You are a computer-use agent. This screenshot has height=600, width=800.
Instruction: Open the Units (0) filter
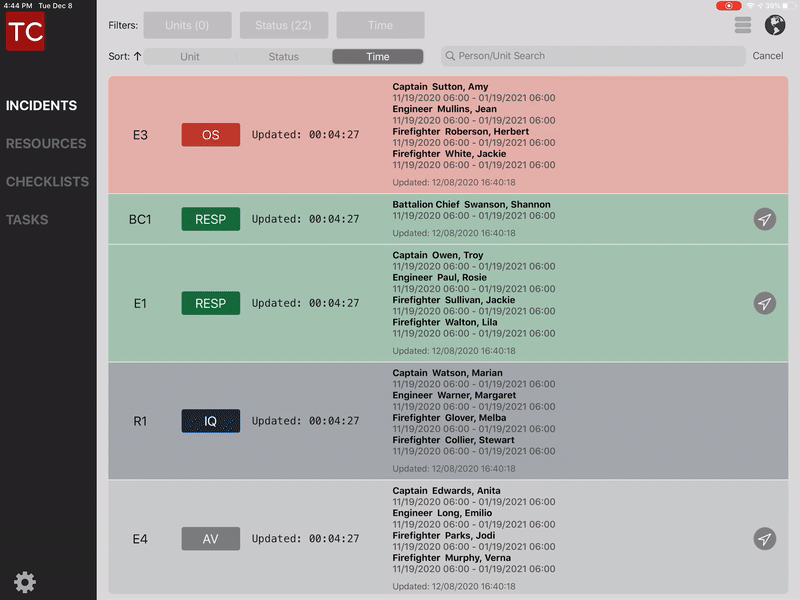point(188,25)
